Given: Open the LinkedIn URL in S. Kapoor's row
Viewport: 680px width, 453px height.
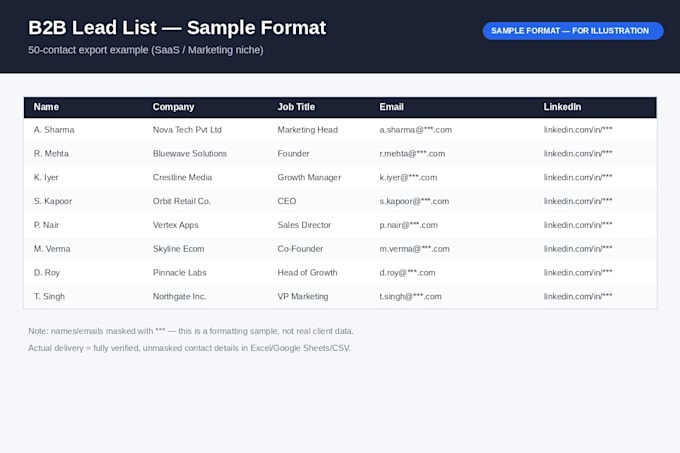Looking at the screenshot, I should pyautogui.click(x=578, y=202).
